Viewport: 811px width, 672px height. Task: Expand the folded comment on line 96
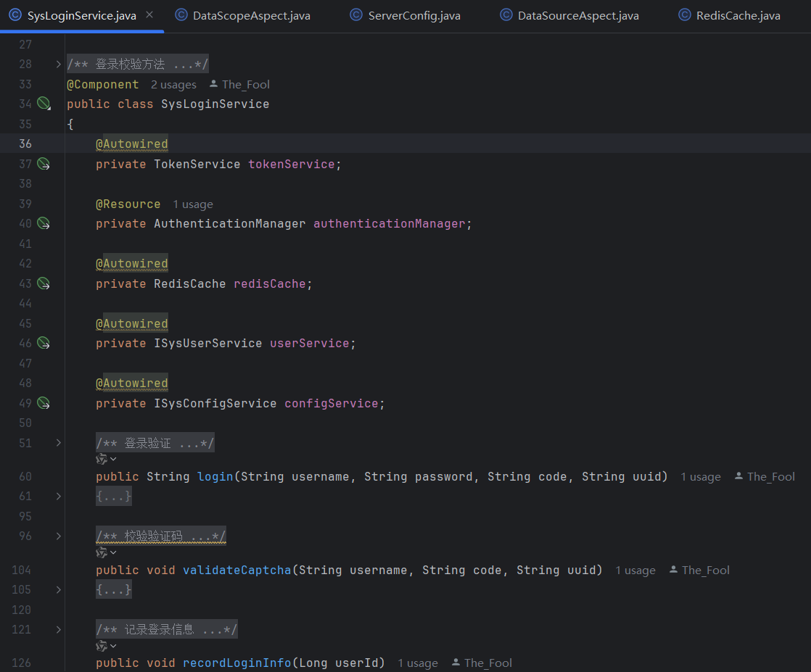[x=59, y=536]
